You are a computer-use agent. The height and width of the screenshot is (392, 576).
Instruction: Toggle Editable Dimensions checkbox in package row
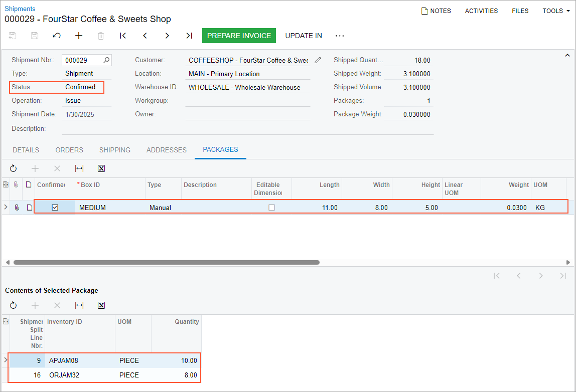tap(271, 208)
